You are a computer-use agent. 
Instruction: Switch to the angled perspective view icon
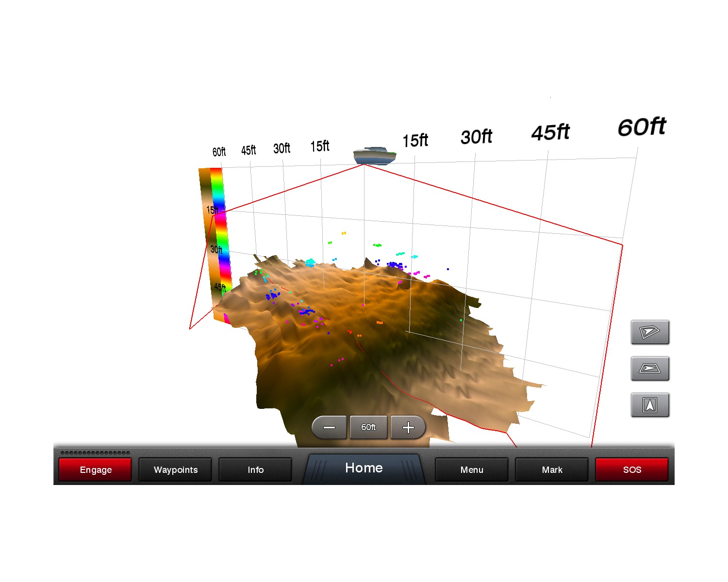pos(650,332)
